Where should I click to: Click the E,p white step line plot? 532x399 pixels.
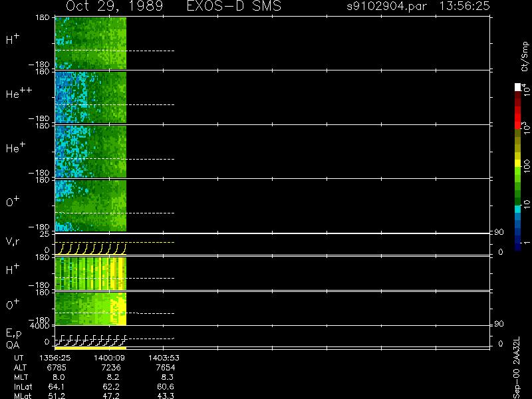click(x=90, y=340)
